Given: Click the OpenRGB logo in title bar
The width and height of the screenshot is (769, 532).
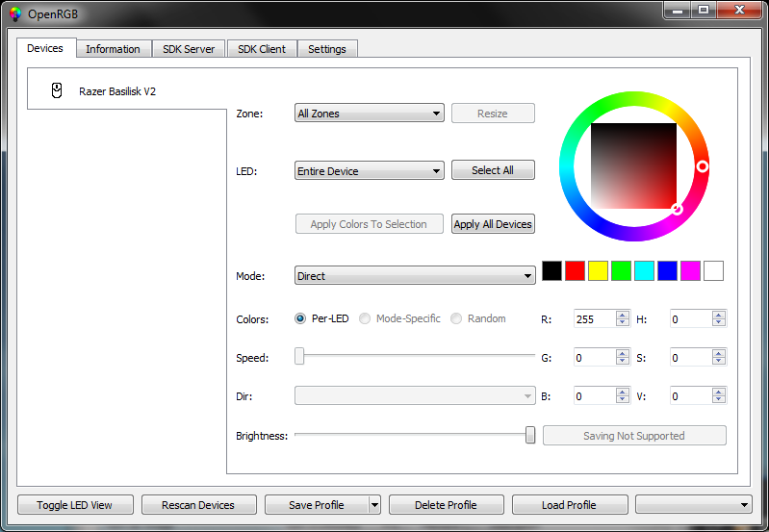Looking at the screenshot, I should click(x=15, y=14).
